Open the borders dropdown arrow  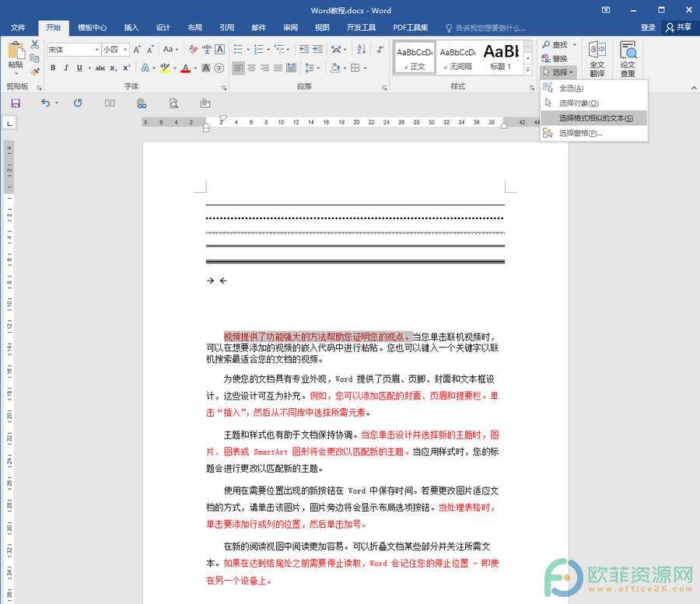pyautogui.click(x=366, y=68)
